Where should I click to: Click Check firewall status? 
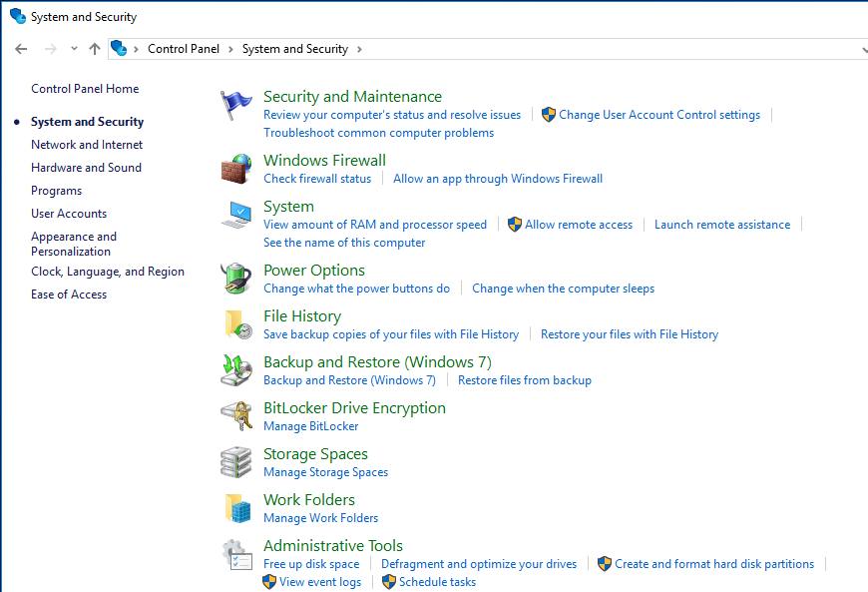[317, 179]
